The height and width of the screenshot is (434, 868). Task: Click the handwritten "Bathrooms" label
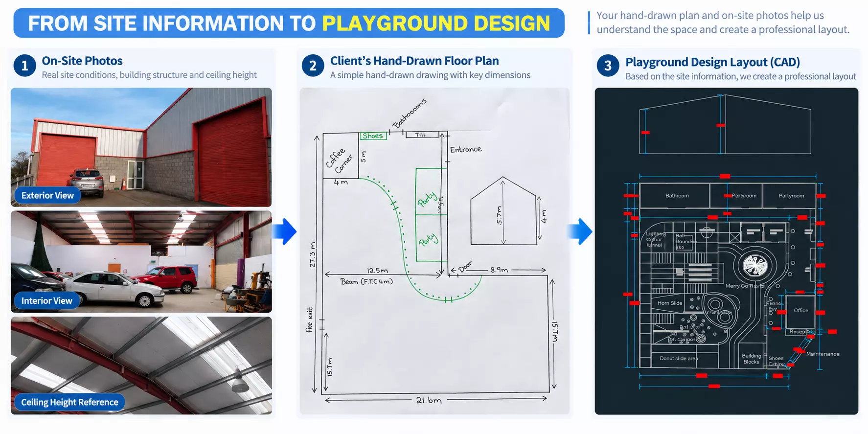click(x=410, y=114)
